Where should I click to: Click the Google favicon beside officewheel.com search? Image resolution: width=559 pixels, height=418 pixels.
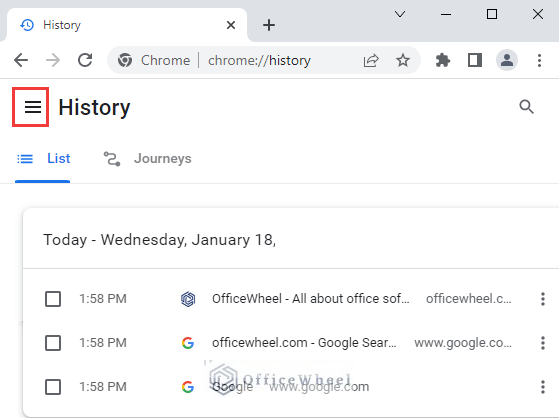(188, 343)
